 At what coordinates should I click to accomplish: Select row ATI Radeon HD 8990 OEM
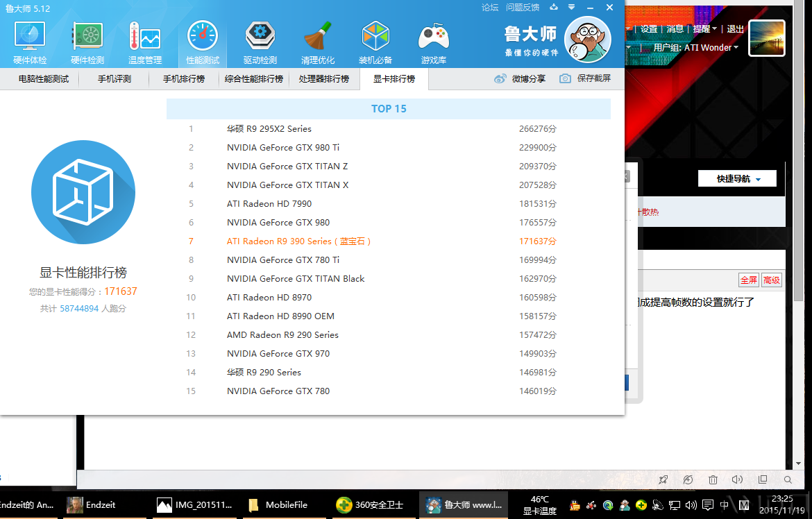click(389, 316)
